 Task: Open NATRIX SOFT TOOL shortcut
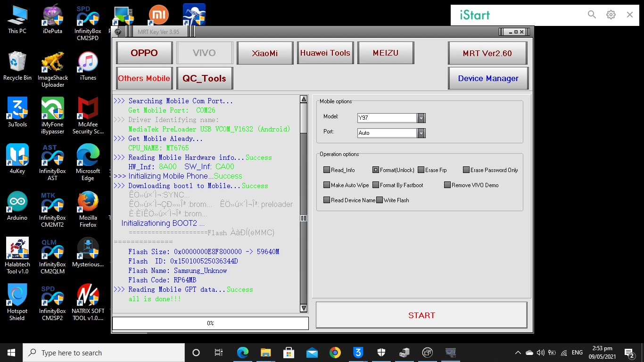click(88, 303)
